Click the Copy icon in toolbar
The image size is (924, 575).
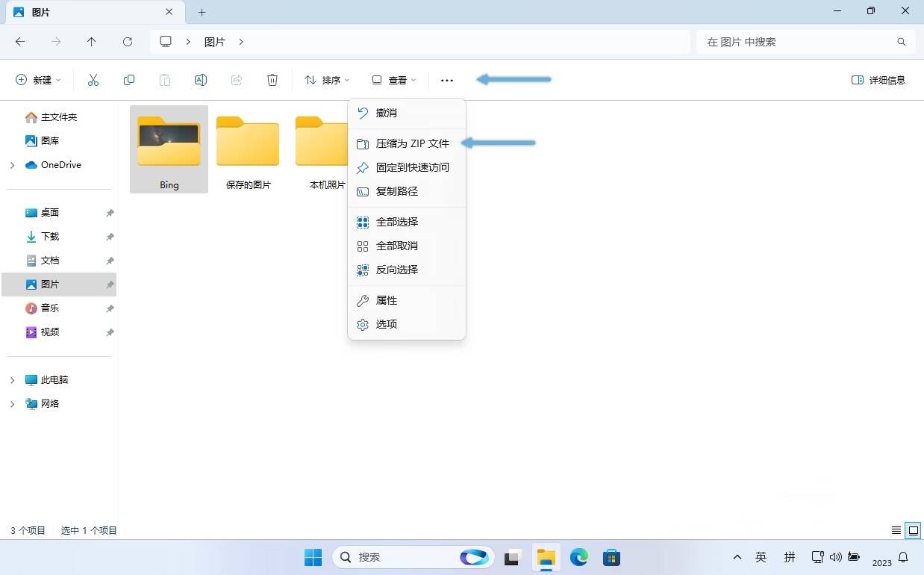[x=129, y=80]
